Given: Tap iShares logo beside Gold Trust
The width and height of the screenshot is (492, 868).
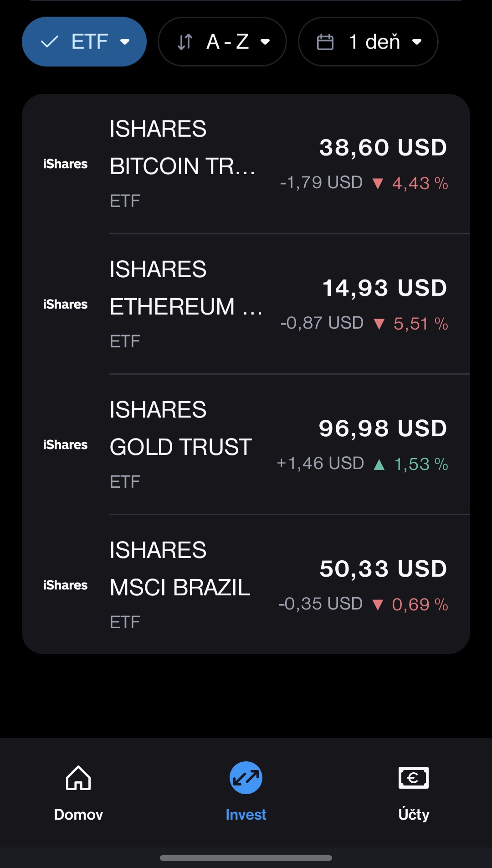Looking at the screenshot, I should pos(65,445).
